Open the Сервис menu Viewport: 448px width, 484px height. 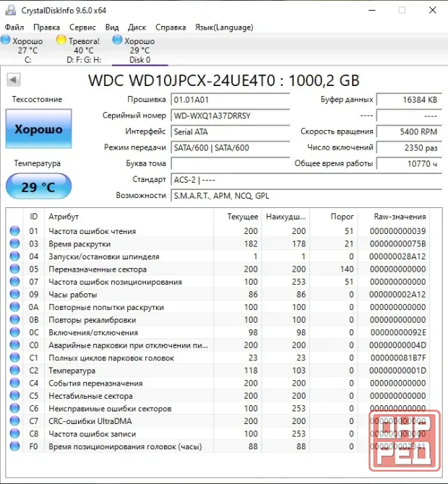tap(82, 27)
